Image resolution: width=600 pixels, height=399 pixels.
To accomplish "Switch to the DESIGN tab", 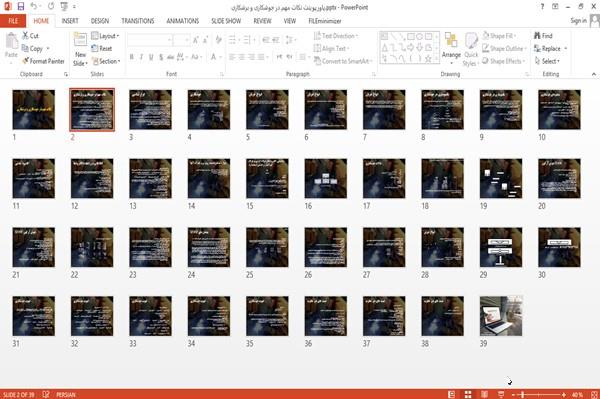I will click(x=100, y=21).
